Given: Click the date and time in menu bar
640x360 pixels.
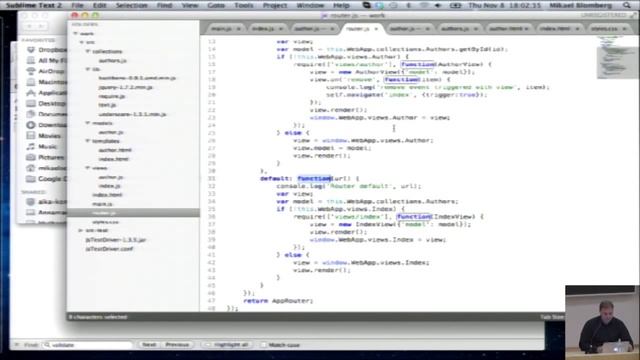Looking at the screenshot, I should click(x=504, y=6).
